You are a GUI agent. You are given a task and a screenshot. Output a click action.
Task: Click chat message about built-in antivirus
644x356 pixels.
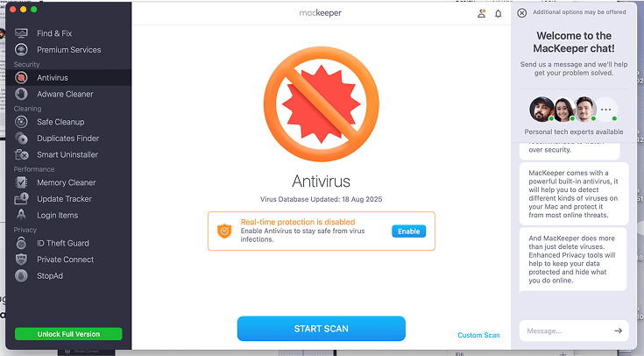pos(574,194)
